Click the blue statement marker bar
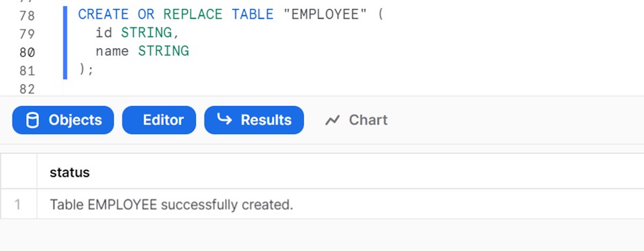Viewport: 644px width, 251px height. tap(65, 43)
